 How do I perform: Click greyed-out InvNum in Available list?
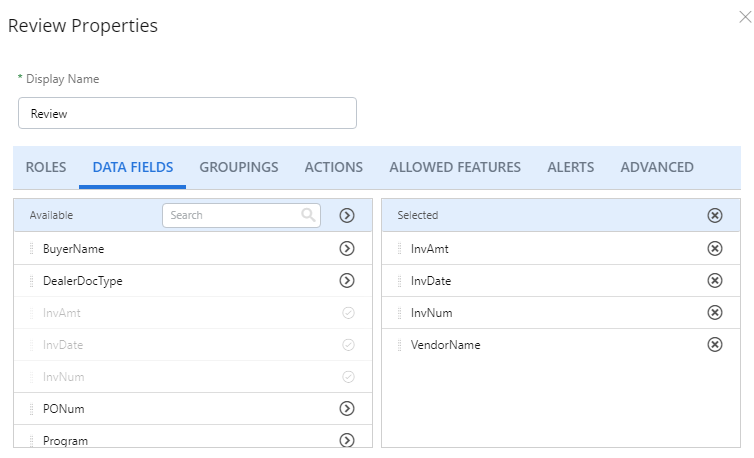[63, 377]
